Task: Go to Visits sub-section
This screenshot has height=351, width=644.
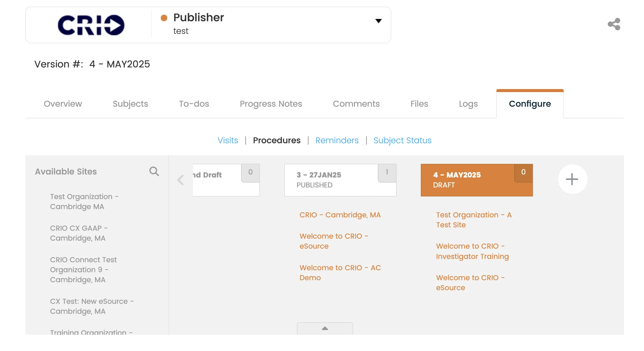Action: [x=228, y=140]
